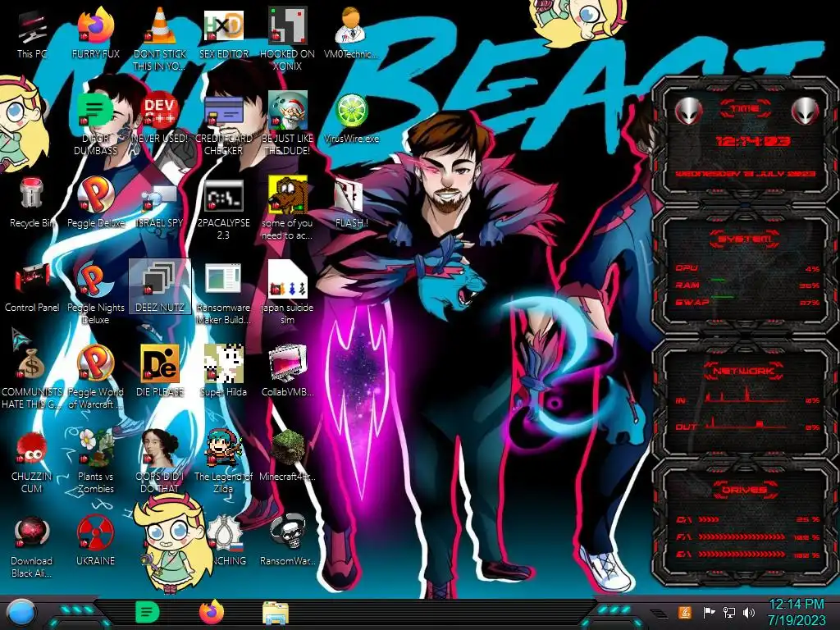Select the Plants vs Zombies shortcut
This screenshot has height=630, width=840.
tap(95, 461)
